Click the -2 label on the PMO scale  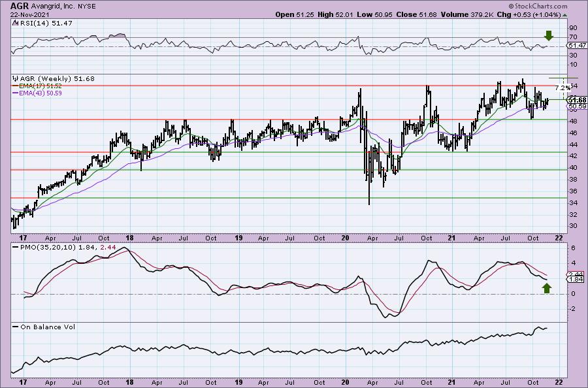tap(572, 309)
